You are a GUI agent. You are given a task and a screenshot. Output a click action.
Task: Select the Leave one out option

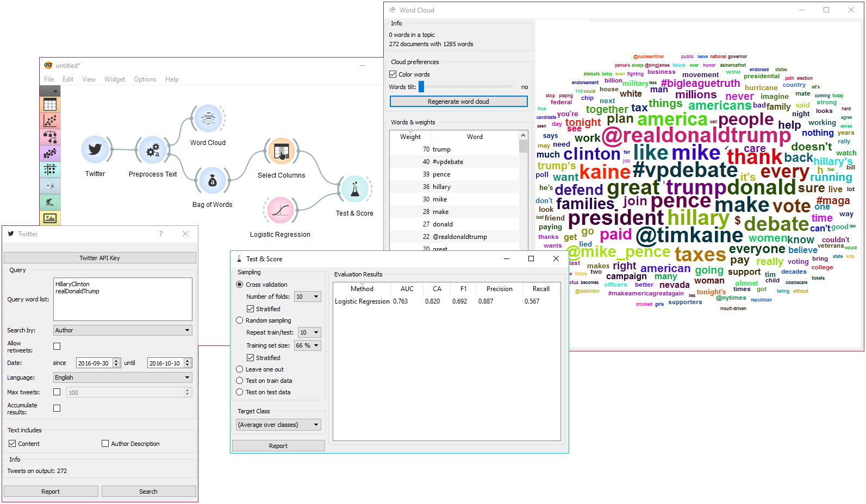[240, 369]
